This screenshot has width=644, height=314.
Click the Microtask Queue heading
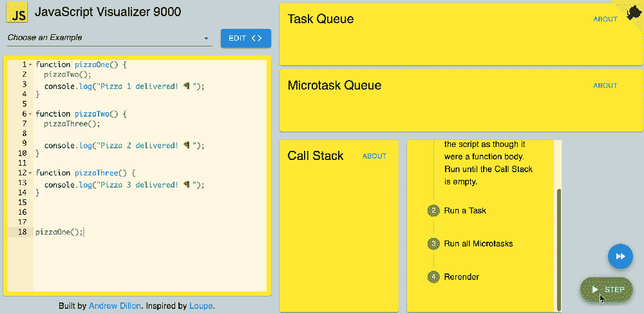point(334,86)
